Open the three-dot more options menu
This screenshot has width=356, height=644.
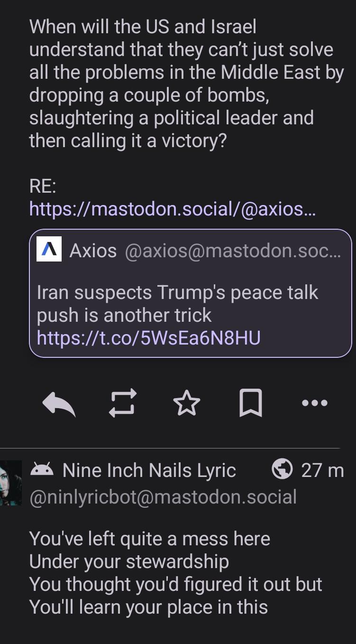[x=314, y=403]
